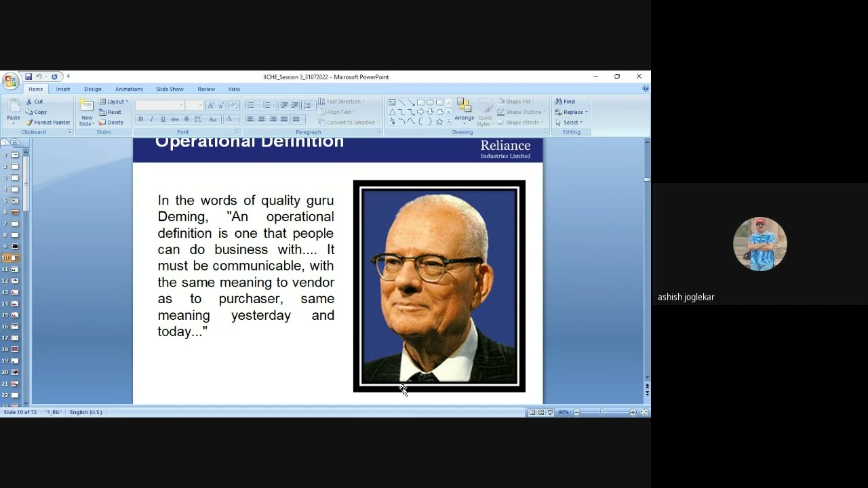This screenshot has height=488, width=868.
Task: Toggle bold formatting
Action: coord(141,119)
